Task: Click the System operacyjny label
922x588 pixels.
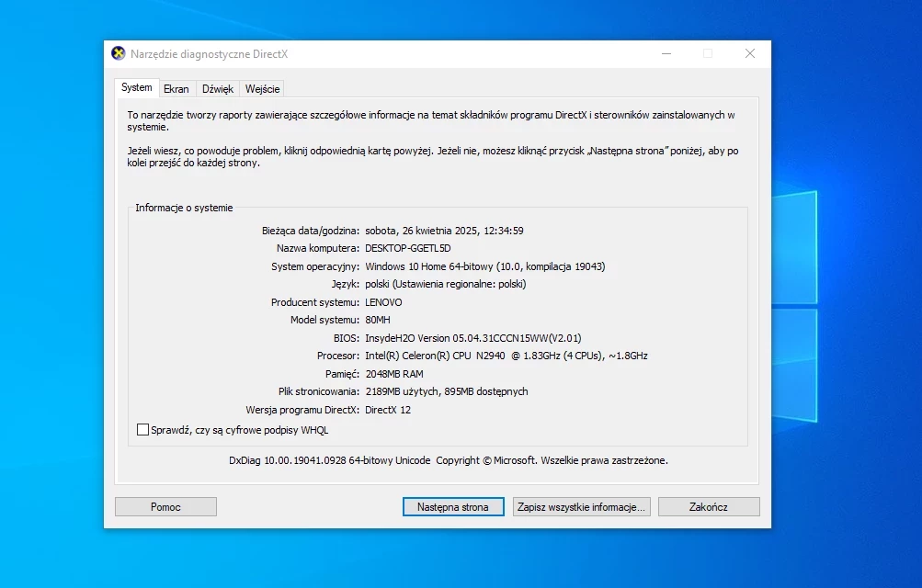Action: click(315, 266)
